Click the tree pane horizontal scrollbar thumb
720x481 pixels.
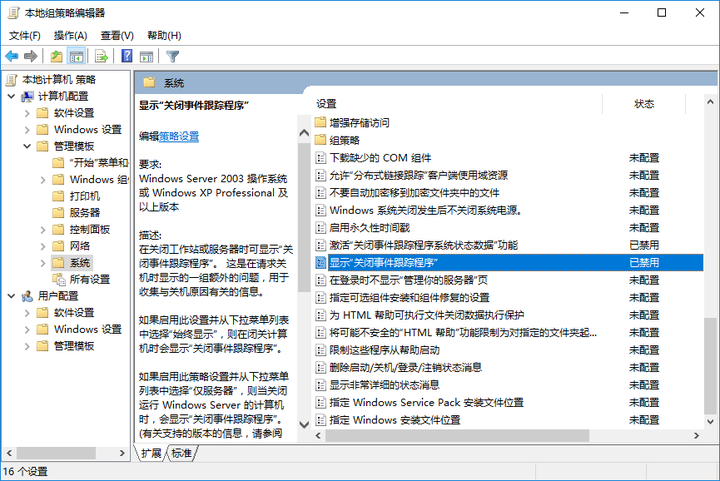56,453
